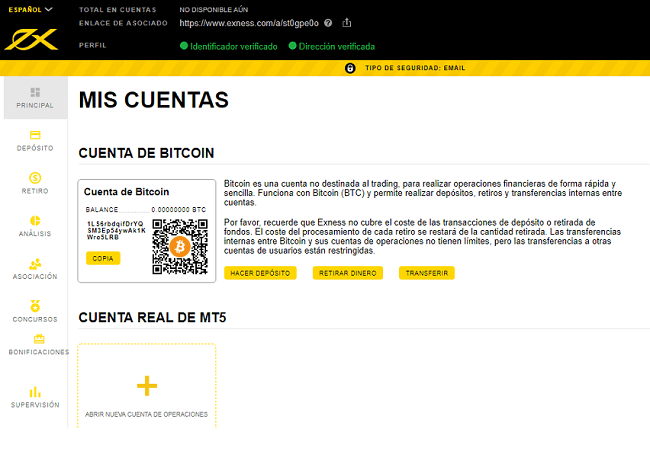Click the Supervisión bar chart icon

pos(35,392)
